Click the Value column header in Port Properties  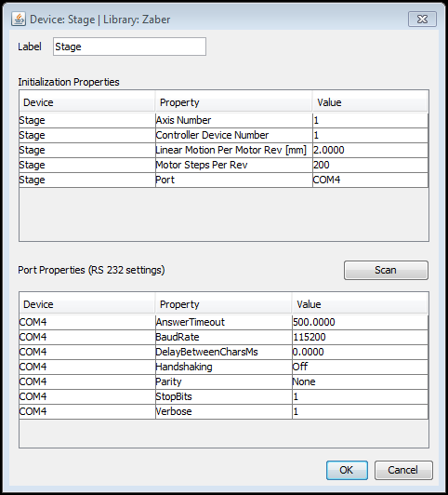pyautogui.click(x=360, y=304)
